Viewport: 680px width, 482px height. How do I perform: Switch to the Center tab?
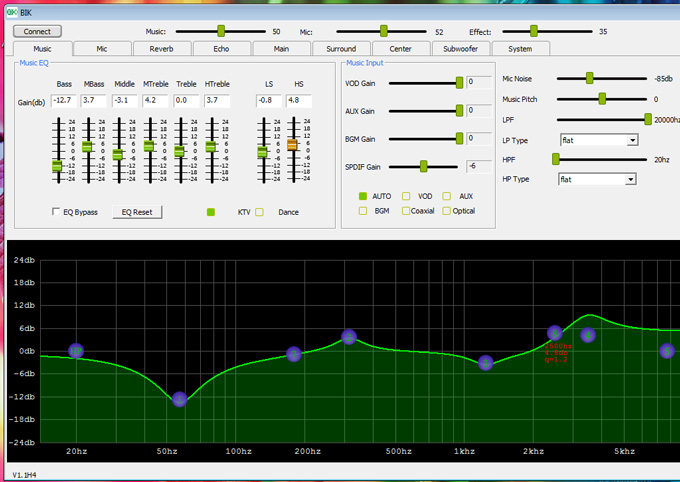pos(400,49)
